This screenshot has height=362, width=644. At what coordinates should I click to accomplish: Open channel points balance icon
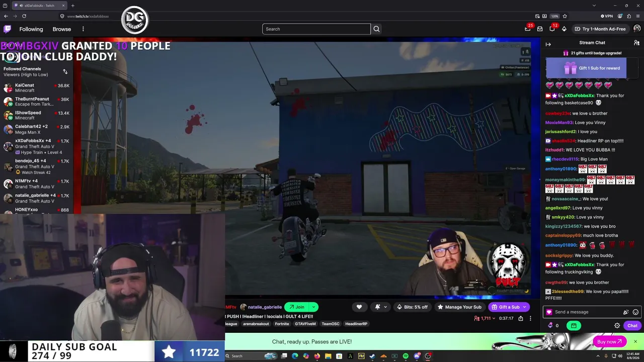[x=553, y=326]
